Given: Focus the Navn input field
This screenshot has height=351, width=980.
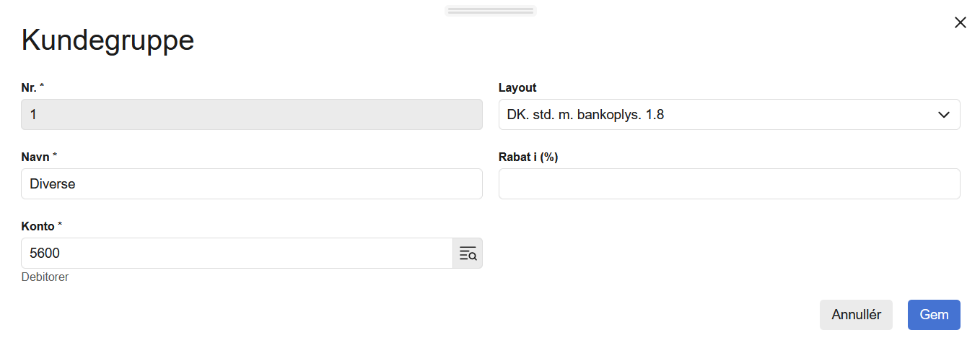Looking at the screenshot, I should pos(251,184).
